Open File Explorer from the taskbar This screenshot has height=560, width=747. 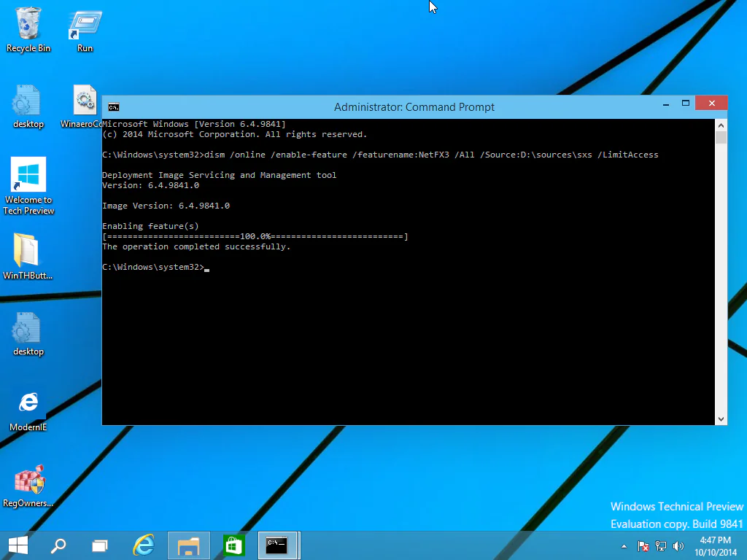188,545
